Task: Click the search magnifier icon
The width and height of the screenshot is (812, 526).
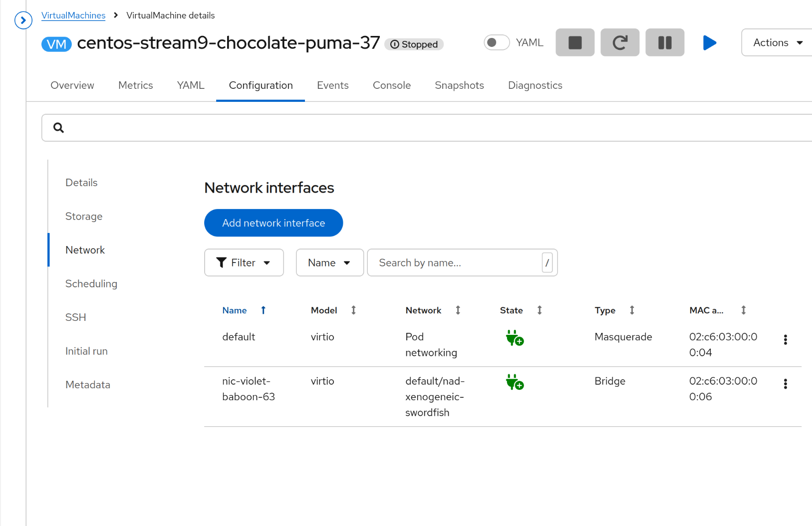Action: tap(58, 128)
